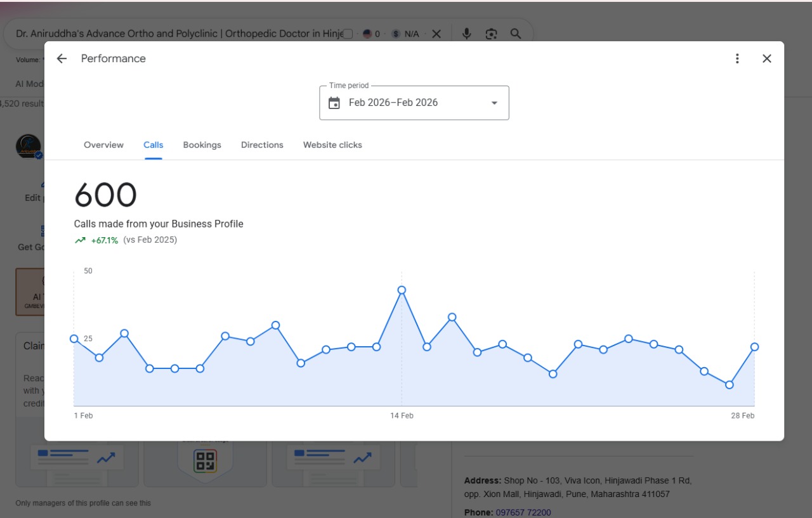This screenshot has width=812, height=518.
Task: Clear the search box with X icon
Action: pyautogui.click(x=436, y=34)
